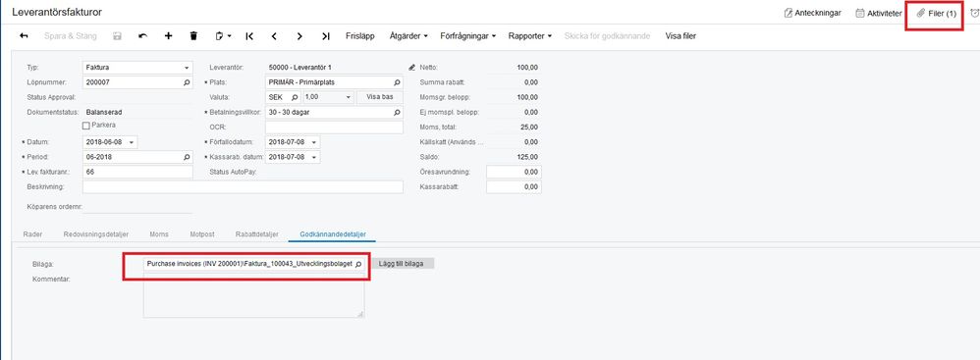Expand the Typ Faktura dropdown

187,68
